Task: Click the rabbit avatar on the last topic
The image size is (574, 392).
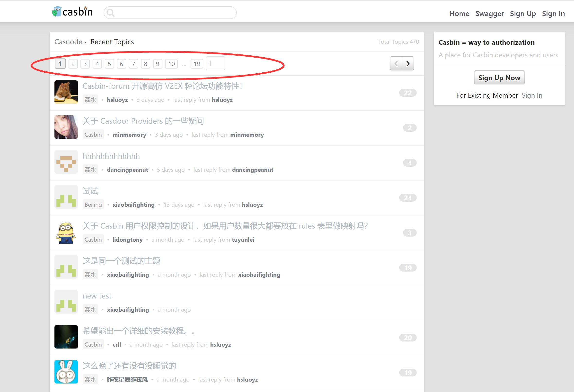Action: [x=66, y=372]
